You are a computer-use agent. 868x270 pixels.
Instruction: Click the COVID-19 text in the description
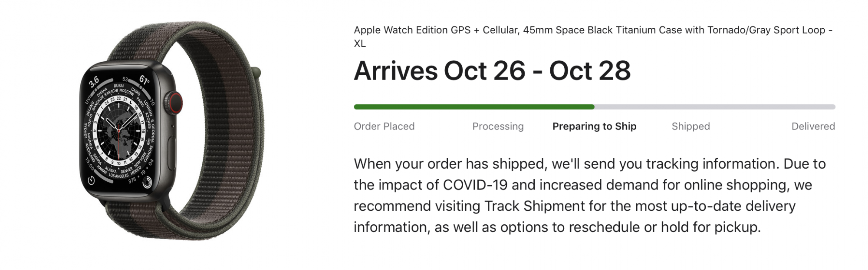tap(475, 185)
